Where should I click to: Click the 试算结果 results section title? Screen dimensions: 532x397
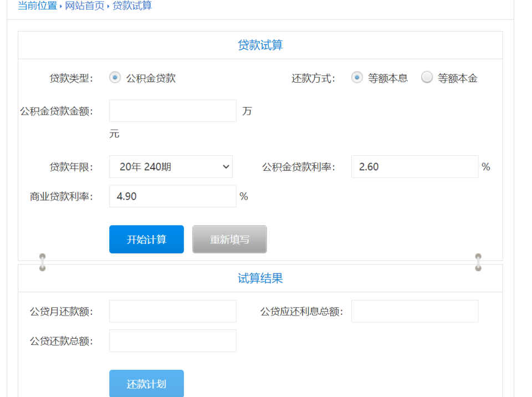[x=260, y=278]
